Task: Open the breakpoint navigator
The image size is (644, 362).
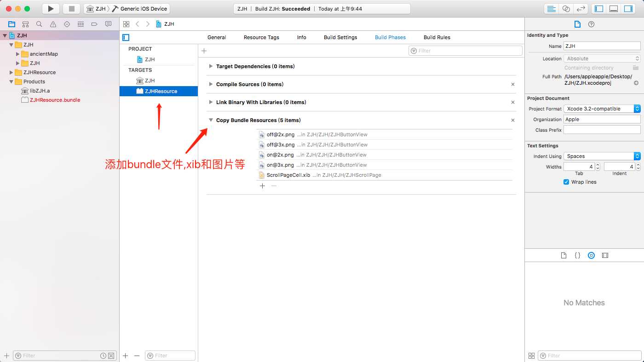Action: (x=94, y=24)
